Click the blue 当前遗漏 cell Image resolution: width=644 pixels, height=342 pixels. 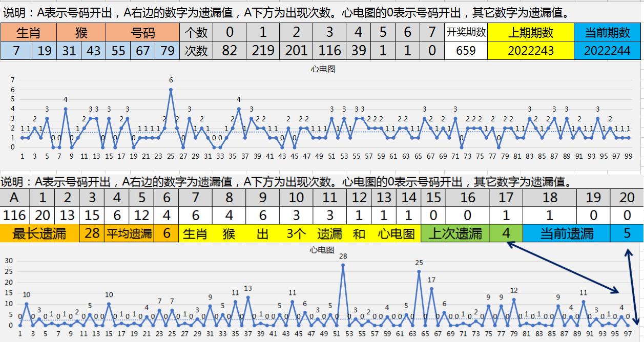click(x=566, y=234)
